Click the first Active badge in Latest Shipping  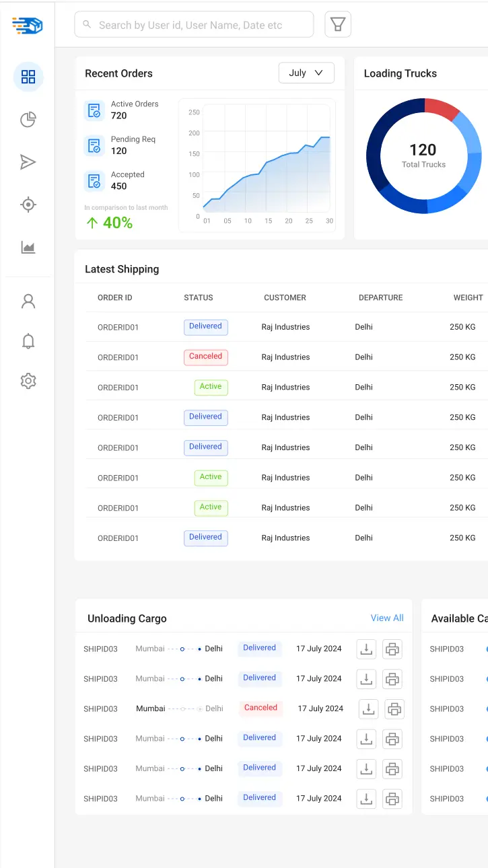point(211,387)
